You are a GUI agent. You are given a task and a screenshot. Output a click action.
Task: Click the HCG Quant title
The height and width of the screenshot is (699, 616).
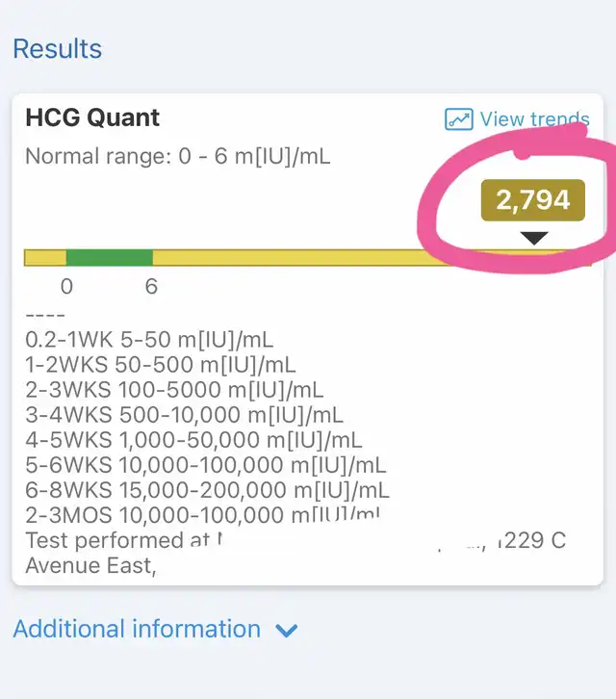tap(92, 118)
